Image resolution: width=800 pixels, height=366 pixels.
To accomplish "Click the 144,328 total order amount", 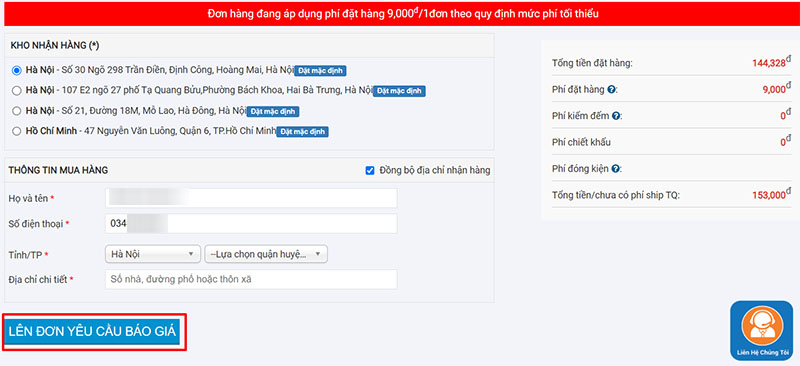I will click(x=770, y=62).
